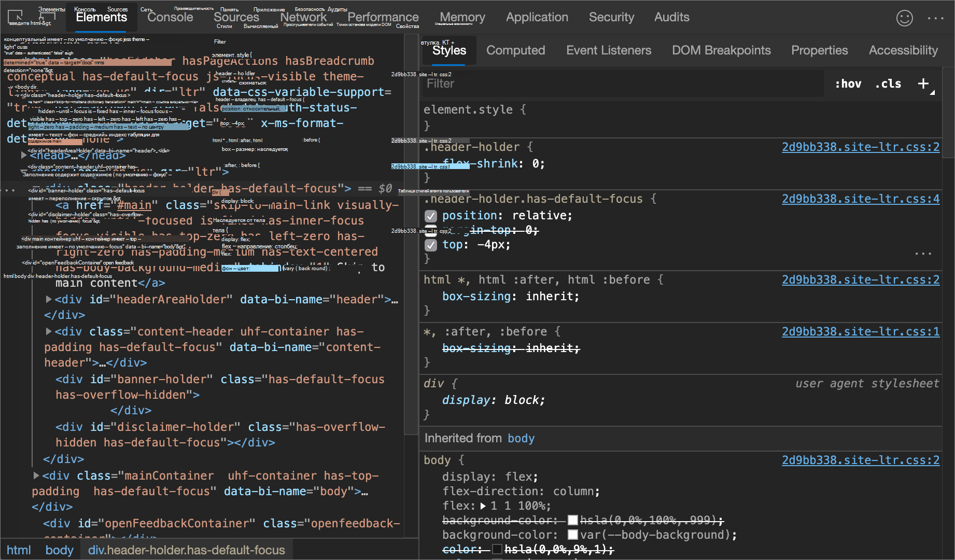
Task: Add a new style rule with plus icon
Action: (x=923, y=83)
